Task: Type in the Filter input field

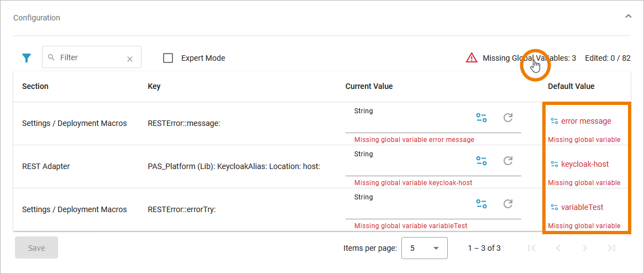Action: coord(88,57)
